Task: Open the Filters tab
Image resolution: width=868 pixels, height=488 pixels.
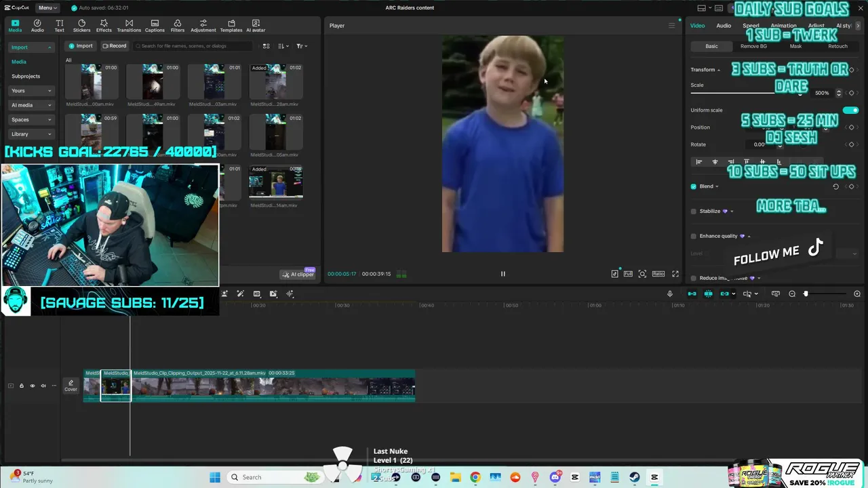Action: 178,26
